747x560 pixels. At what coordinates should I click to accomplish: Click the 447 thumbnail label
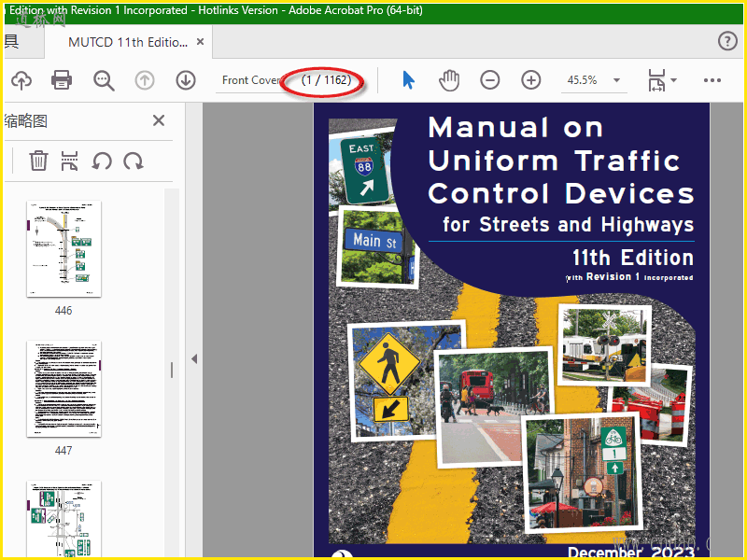pyautogui.click(x=63, y=451)
